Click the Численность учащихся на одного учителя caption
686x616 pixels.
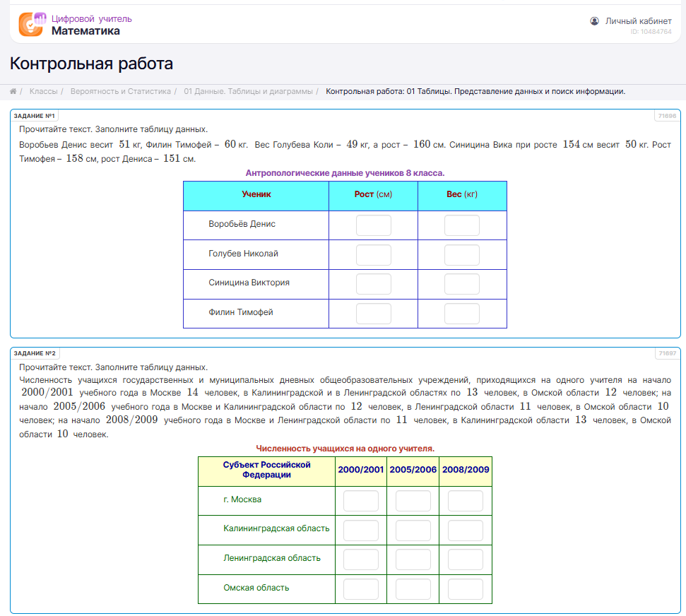click(x=345, y=449)
